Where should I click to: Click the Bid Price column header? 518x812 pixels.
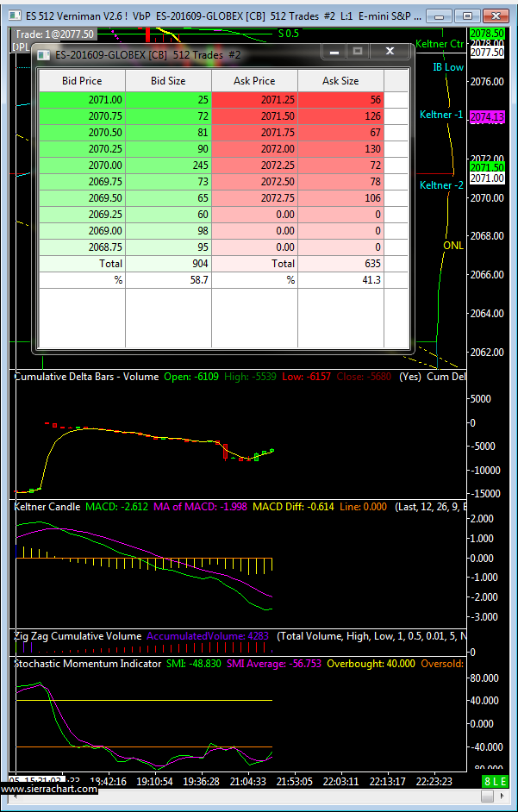tap(83, 81)
